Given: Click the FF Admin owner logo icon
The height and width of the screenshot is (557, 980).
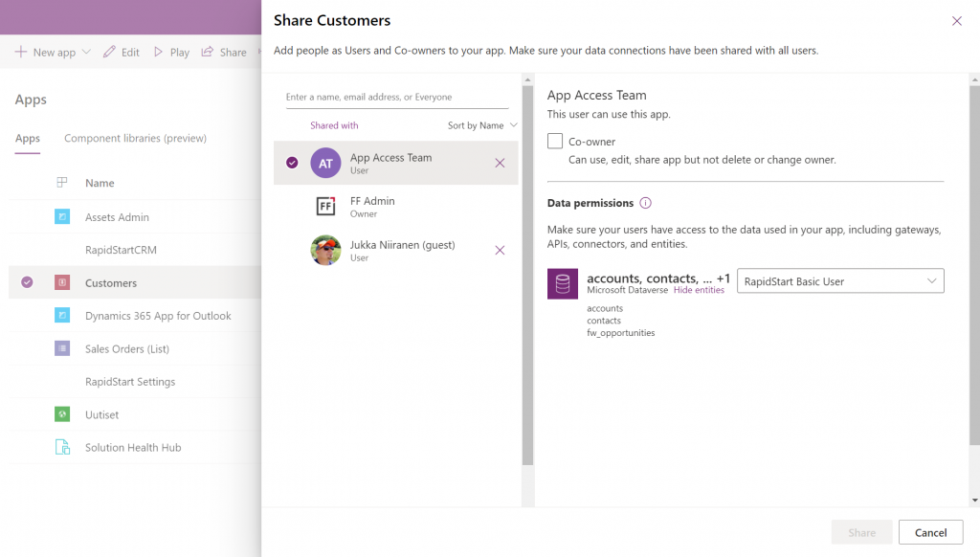Looking at the screenshot, I should click(325, 206).
